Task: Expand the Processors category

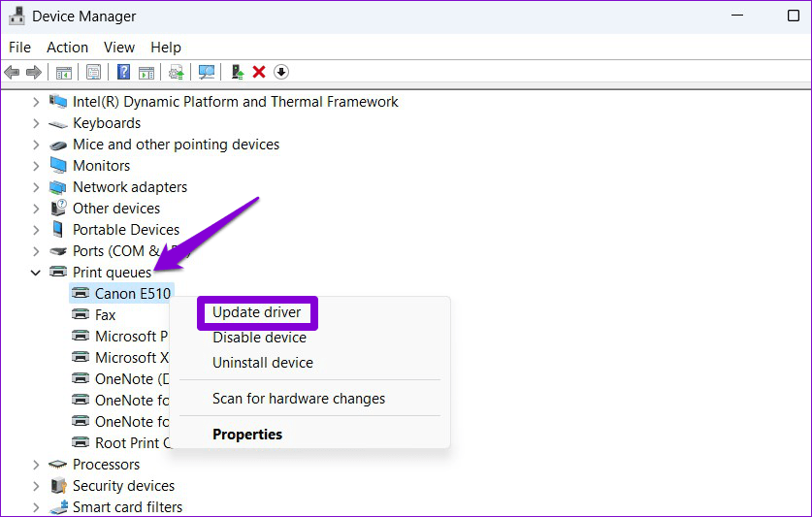Action: coord(36,465)
